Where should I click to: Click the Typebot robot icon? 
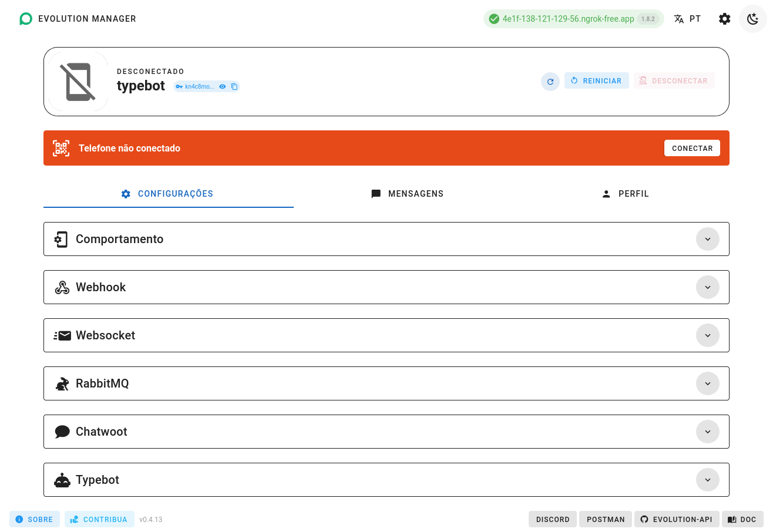62,480
